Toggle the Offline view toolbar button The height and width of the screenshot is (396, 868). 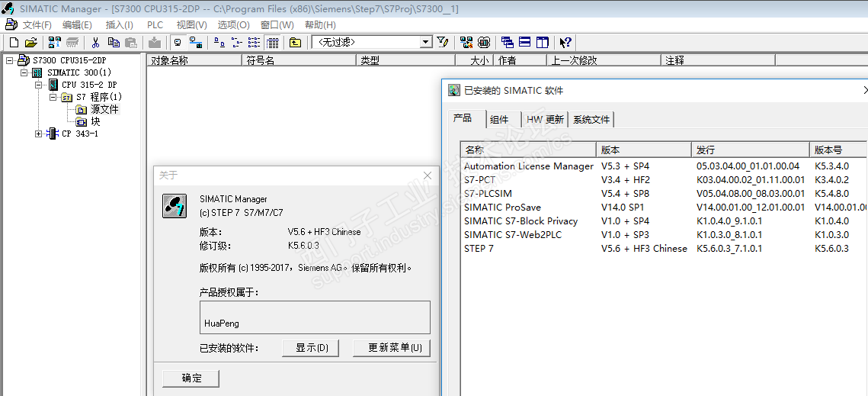pyautogui.click(x=178, y=42)
